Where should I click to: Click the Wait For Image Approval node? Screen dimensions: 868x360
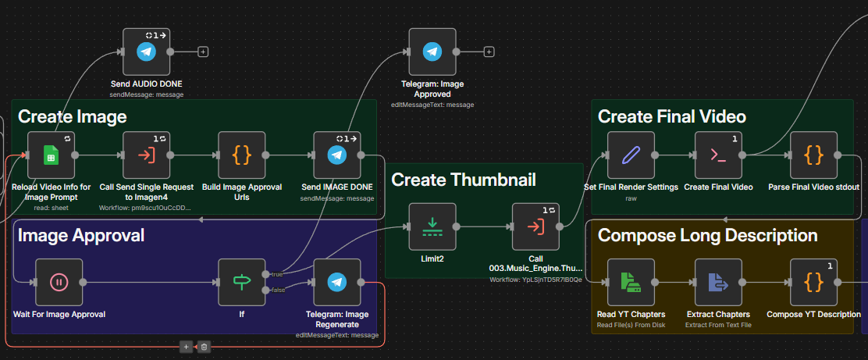click(59, 282)
